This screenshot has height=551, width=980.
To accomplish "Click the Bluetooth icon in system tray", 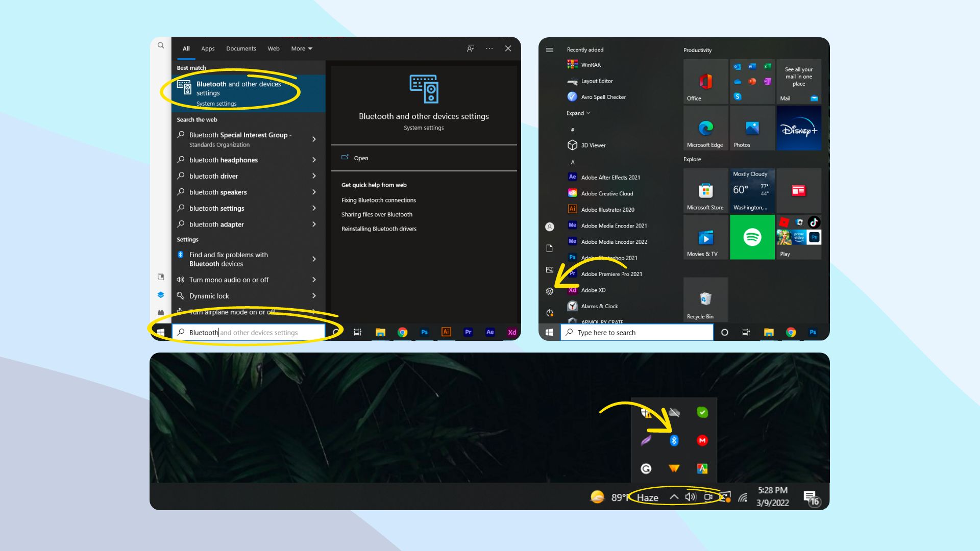I will point(673,440).
